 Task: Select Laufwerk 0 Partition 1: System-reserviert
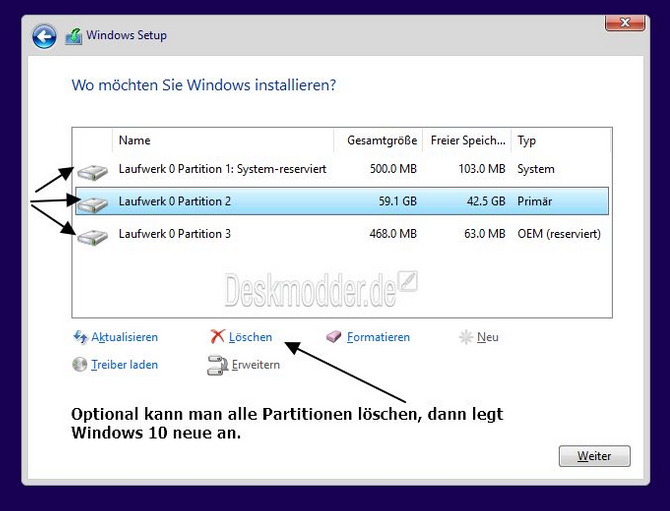pyautogui.click(x=342, y=169)
